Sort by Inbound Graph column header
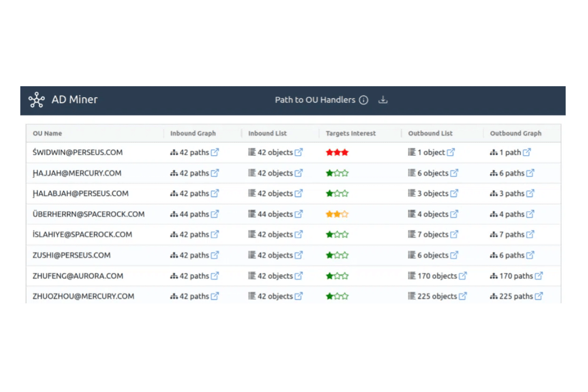Viewport: 588px width, 392px height. tap(193, 133)
